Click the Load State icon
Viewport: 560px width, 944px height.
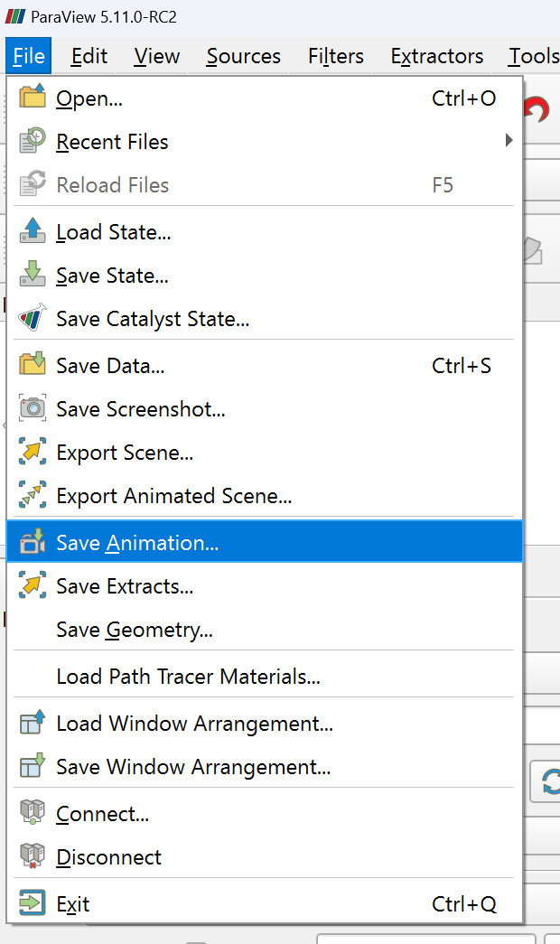33,232
